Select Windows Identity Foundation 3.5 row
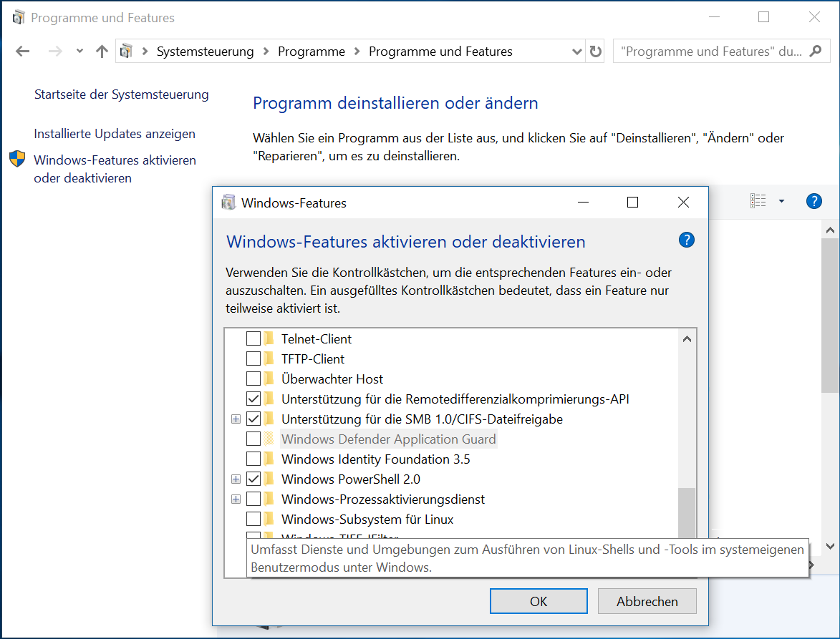 [375, 459]
